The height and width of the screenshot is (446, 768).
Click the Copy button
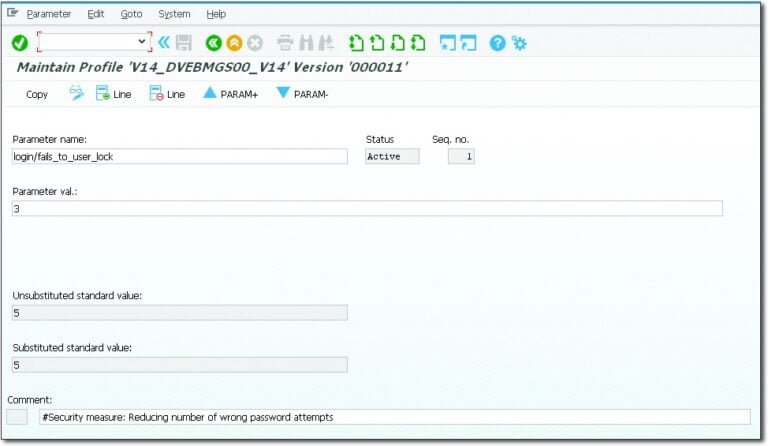click(x=37, y=94)
